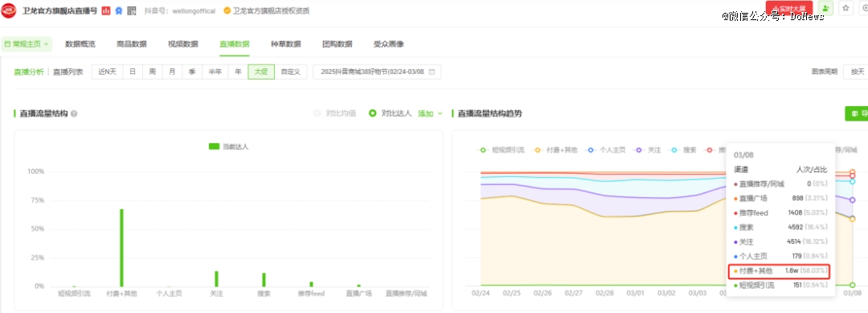This screenshot has height=313, width=868.
Task: Open the QR code icon beside account name
Action: (x=131, y=10)
